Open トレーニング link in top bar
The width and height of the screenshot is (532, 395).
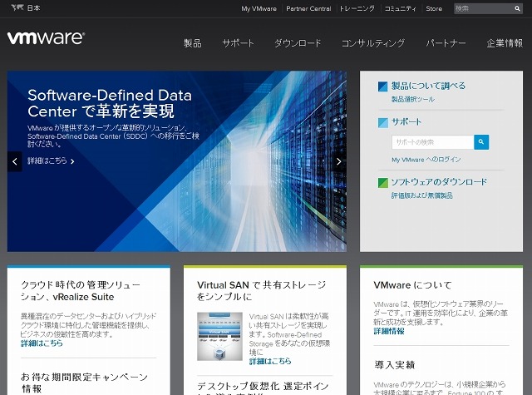357,9
